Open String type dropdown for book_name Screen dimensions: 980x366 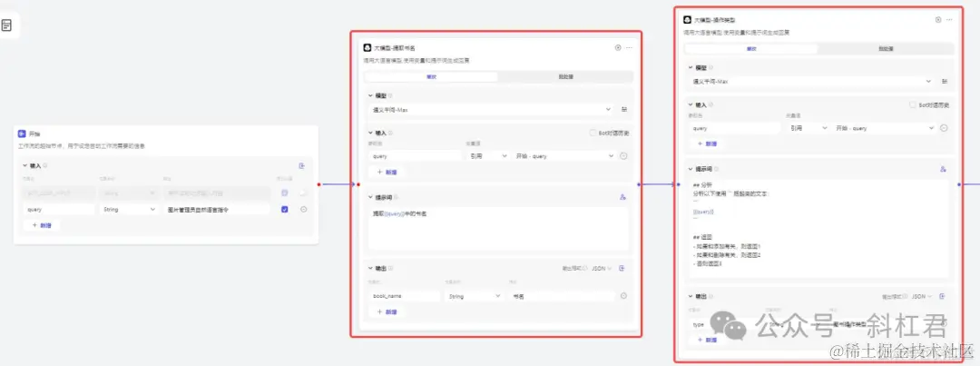473,296
